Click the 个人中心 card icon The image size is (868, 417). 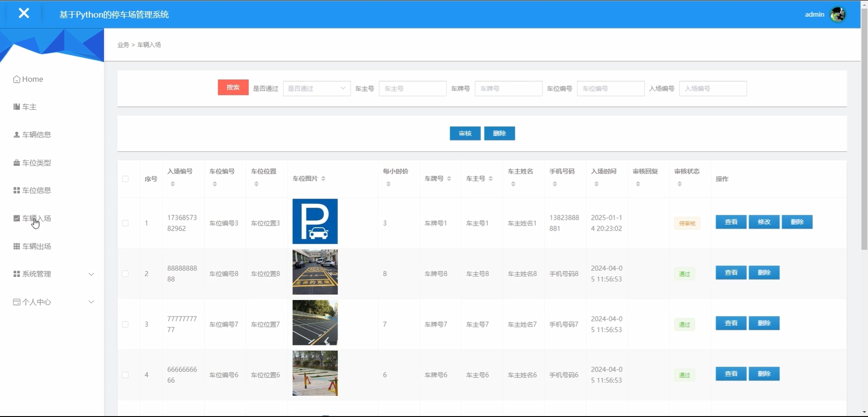pyautogui.click(x=17, y=302)
